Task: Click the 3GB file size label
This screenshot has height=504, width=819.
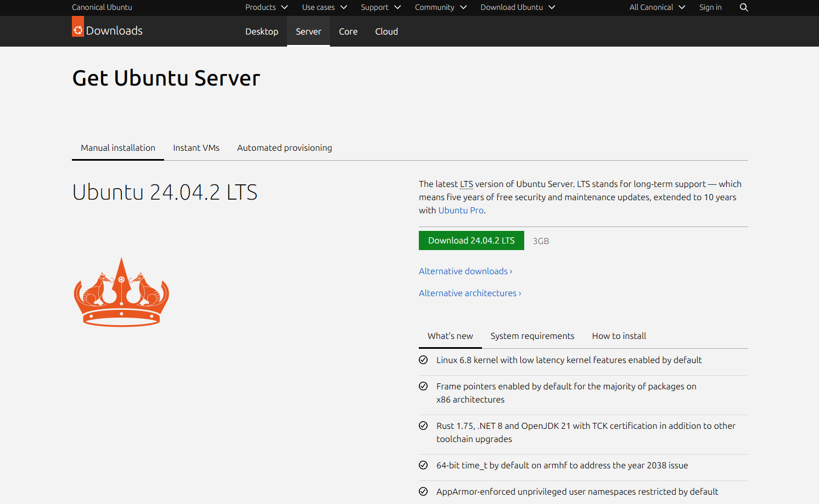Action: pos(541,241)
